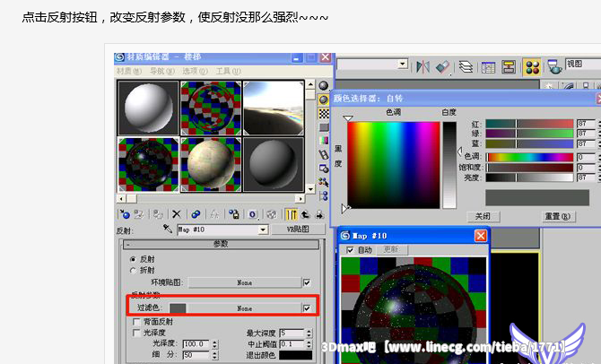This screenshot has height=364, width=601.
Task: Click the Get Material icon
Action: (124, 214)
